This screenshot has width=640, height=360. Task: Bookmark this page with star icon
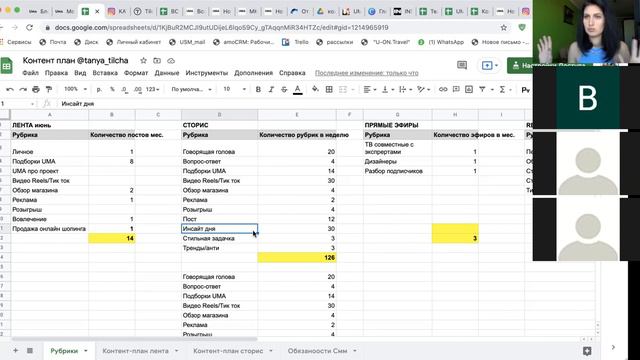[504, 28]
